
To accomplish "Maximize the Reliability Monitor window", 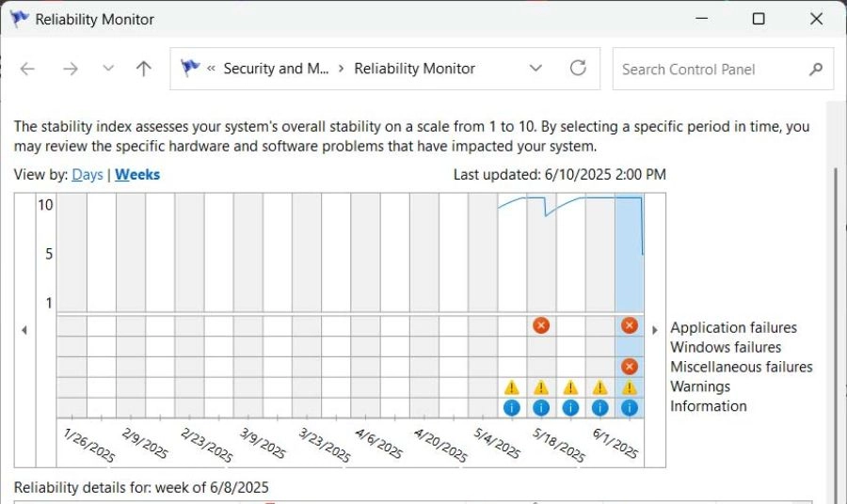I will tap(759, 19).
